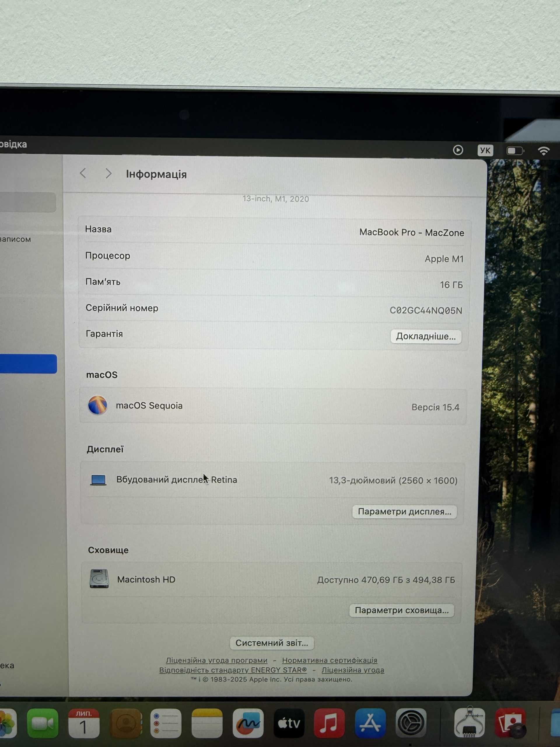The image size is (560, 747).
Task: Click the Macintosh HD drive icon
Action: pyautogui.click(x=99, y=579)
